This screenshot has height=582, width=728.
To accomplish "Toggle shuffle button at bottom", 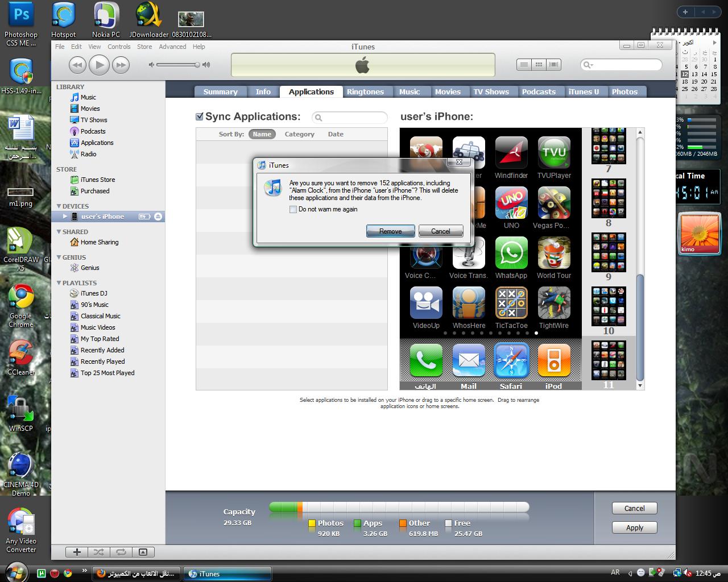I will 98,552.
